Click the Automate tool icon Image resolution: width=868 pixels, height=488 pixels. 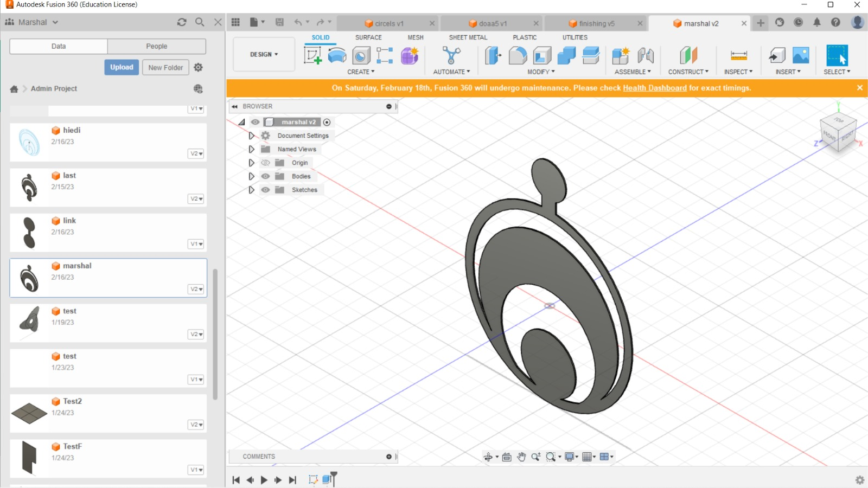click(x=451, y=55)
